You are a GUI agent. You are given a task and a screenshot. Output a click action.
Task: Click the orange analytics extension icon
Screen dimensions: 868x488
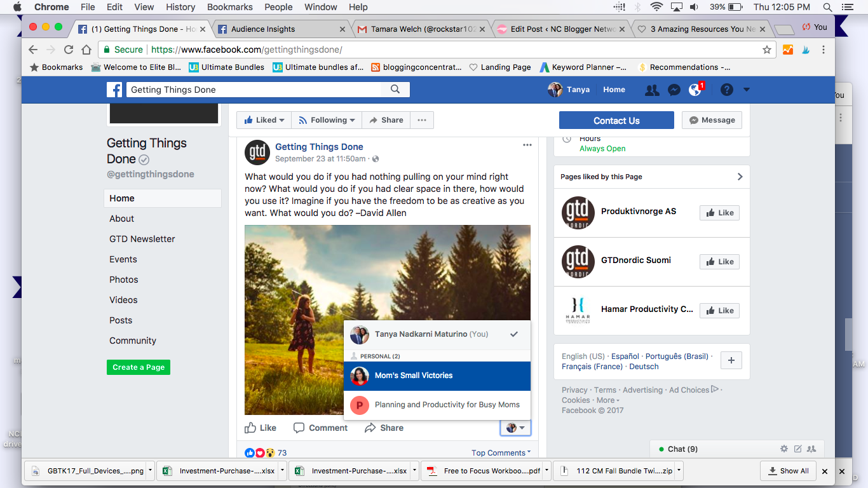click(788, 50)
